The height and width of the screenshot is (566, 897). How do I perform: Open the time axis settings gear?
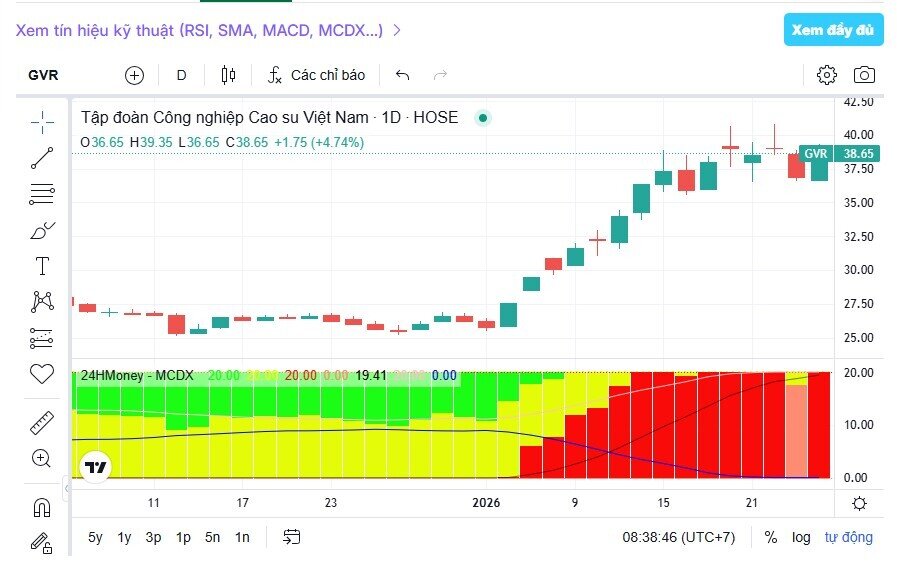859,504
